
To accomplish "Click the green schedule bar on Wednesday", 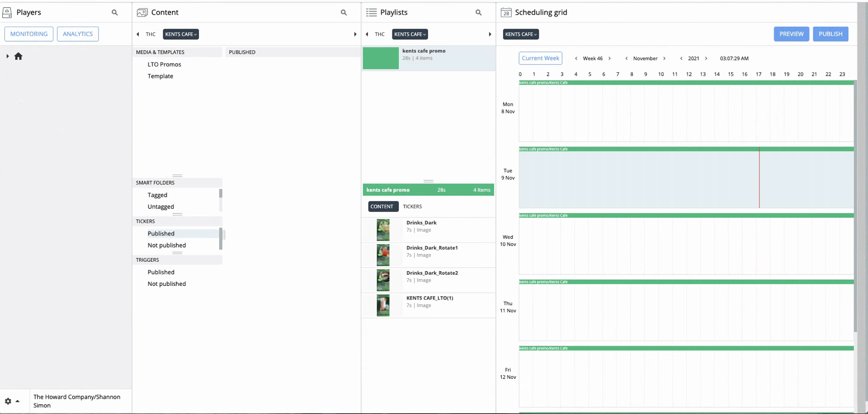I will tap(686, 215).
